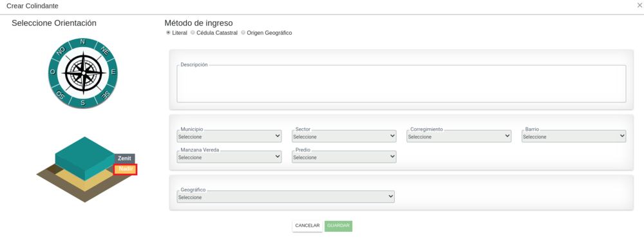This screenshot has height=239, width=644.
Task: Click into the Descripción text area
Action: (x=401, y=84)
